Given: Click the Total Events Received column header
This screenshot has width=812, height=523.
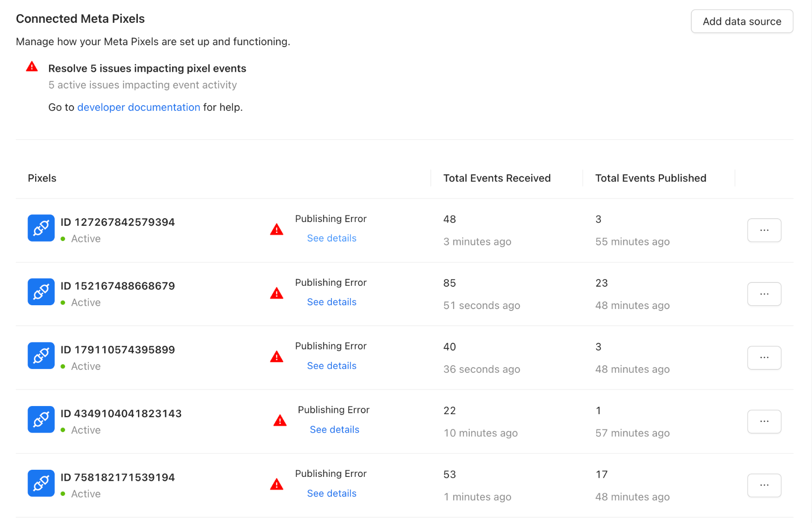Looking at the screenshot, I should tap(497, 178).
